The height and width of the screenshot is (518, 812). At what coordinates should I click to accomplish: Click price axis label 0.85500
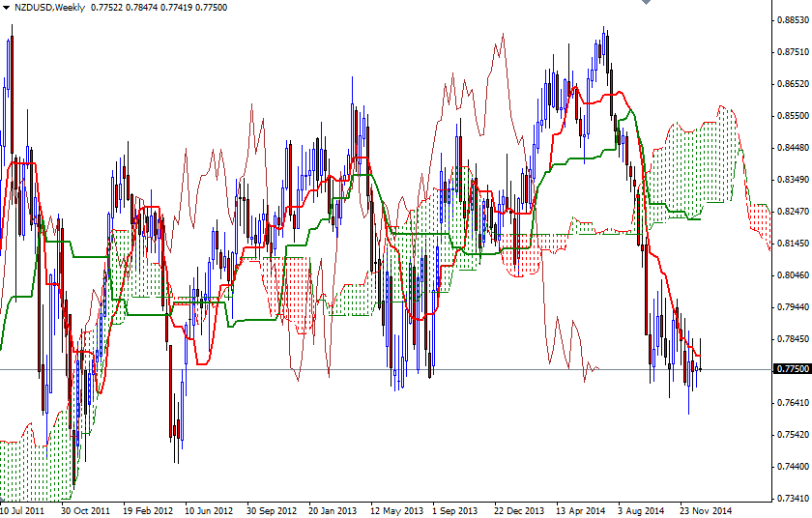[793, 116]
